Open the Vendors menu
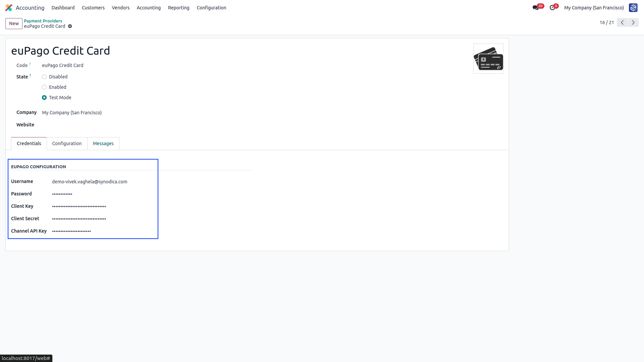 (121, 7)
